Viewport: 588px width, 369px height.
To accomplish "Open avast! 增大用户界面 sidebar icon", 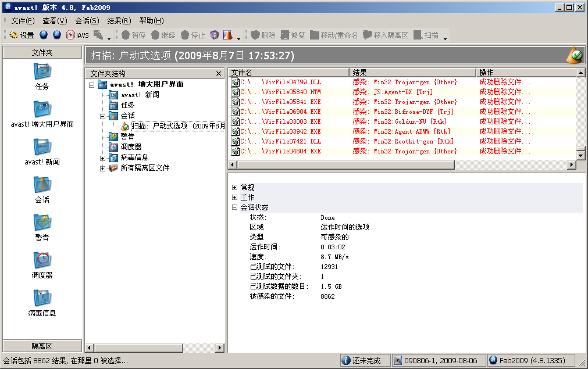I will point(42,114).
